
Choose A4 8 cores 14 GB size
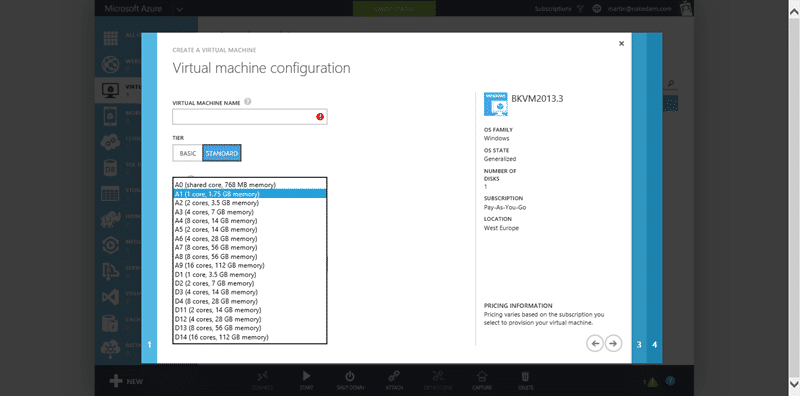249,220
